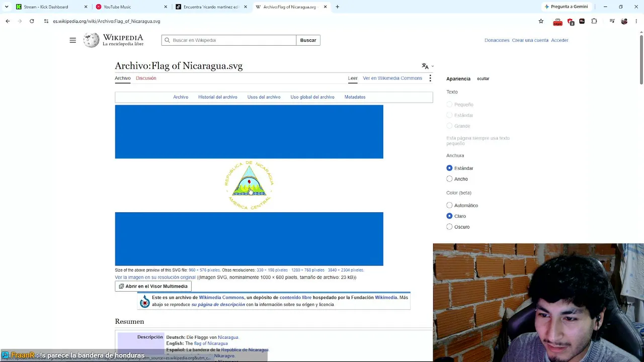The width and height of the screenshot is (644, 362).
Task: Open Pregunta a Gemini
Action: 566,7
